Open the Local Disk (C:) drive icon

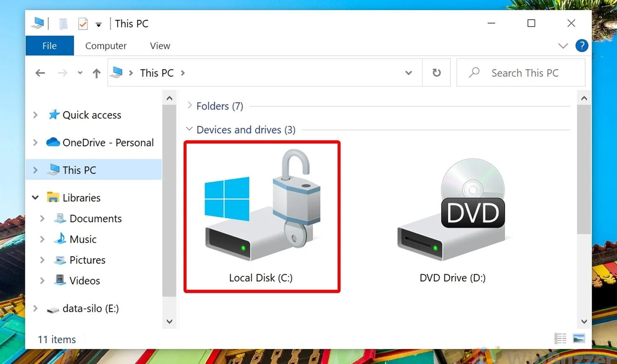(262, 206)
